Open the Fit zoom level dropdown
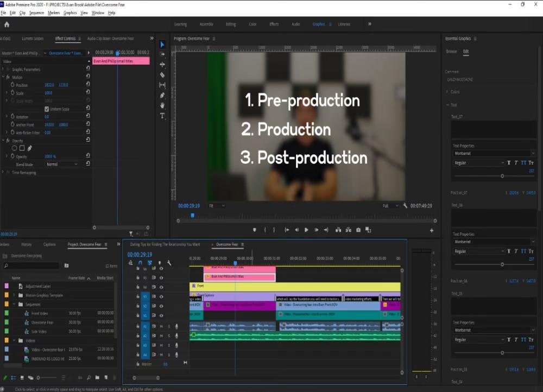Screen dimensions: 543x392 click(217, 206)
